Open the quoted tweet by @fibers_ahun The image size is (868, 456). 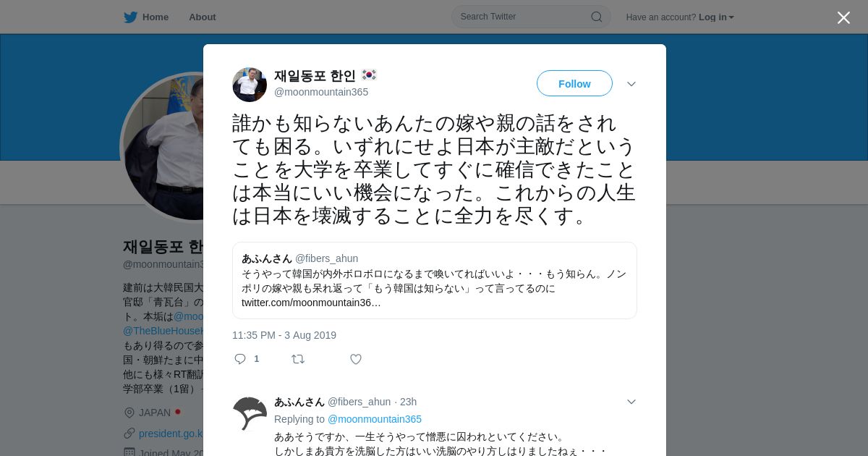[x=435, y=280]
